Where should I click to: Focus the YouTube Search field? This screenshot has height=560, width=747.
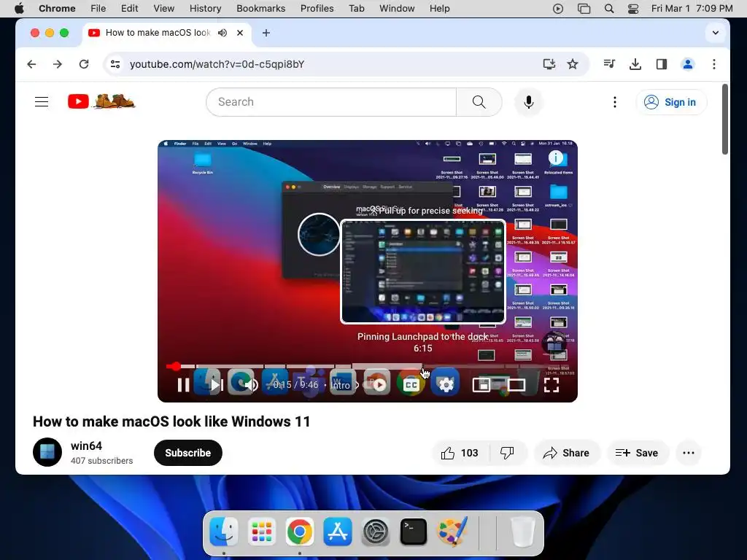click(331, 102)
